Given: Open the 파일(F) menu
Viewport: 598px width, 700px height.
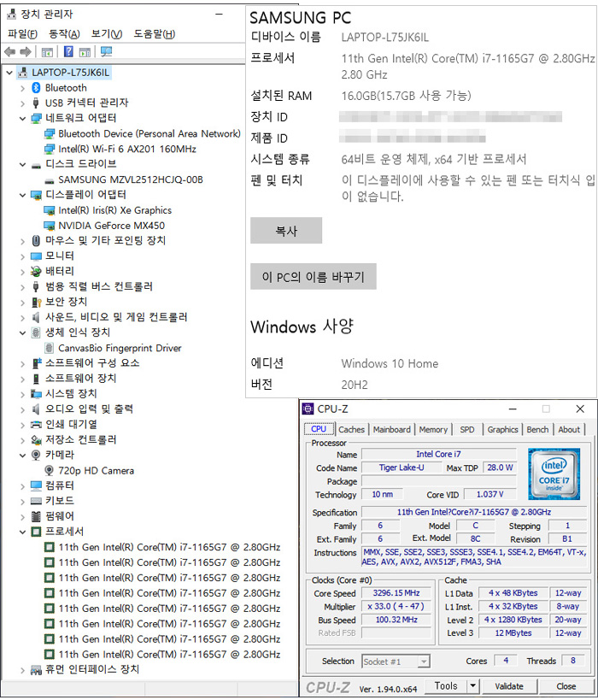Looking at the screenshot, I should click(22, 34).
